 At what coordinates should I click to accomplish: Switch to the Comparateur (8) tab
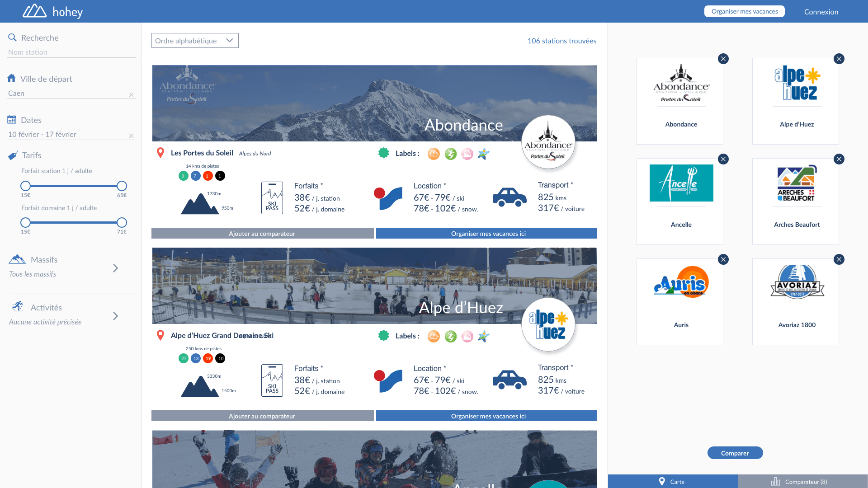pos(803,481)
